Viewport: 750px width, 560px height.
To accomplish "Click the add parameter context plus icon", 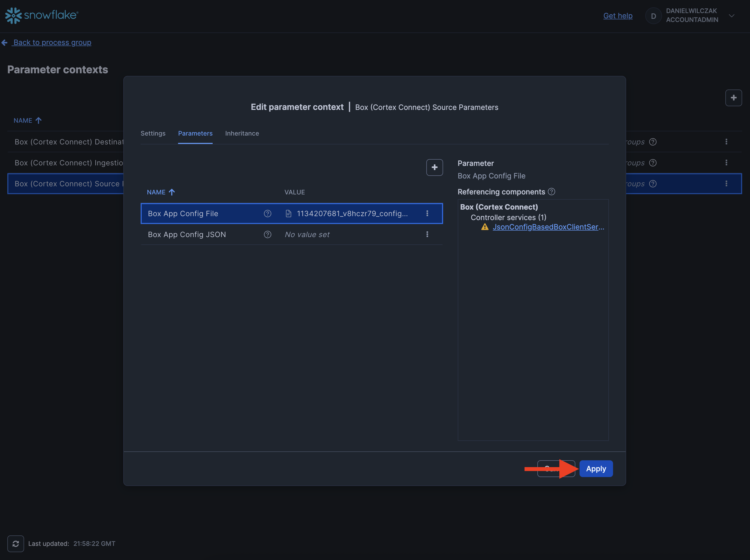I will tap(734, 98).
